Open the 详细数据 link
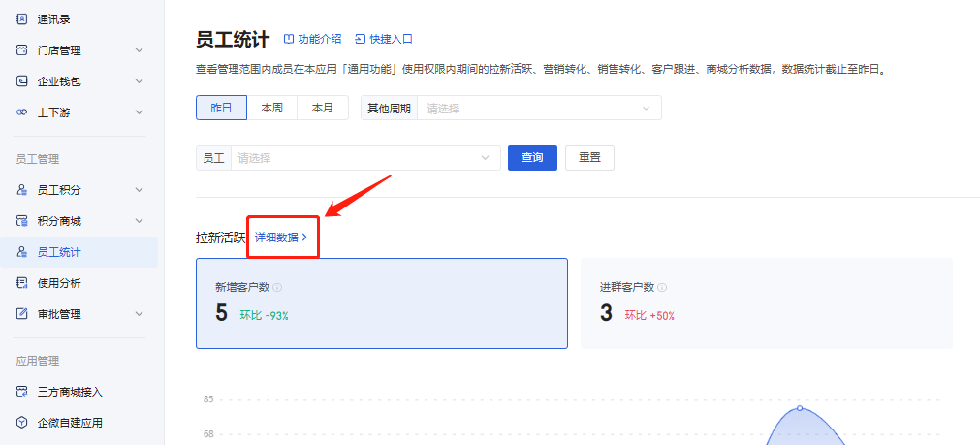This screenshot has height=445, width=980. pyautogui.click(x=281, y=237)
